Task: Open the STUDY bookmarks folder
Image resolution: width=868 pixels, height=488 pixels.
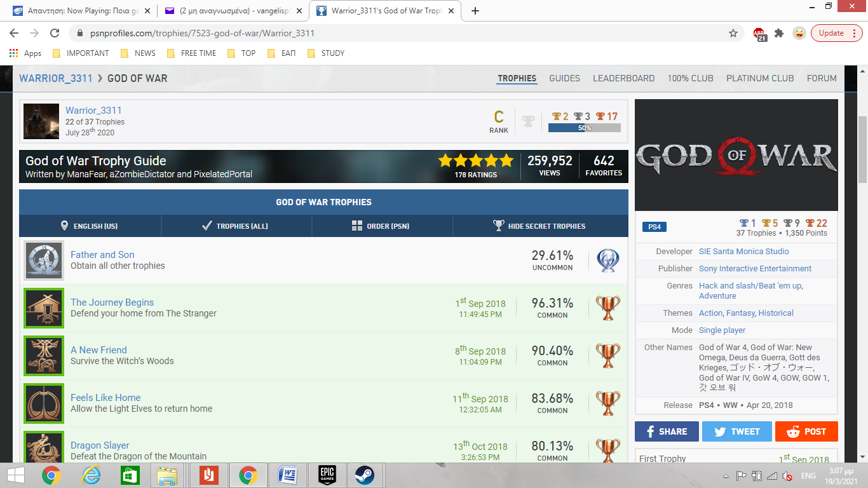Action: coord(325,53)
